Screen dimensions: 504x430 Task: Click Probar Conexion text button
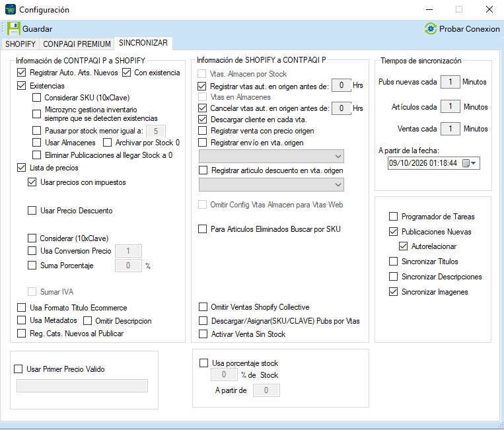pos(469,29)
